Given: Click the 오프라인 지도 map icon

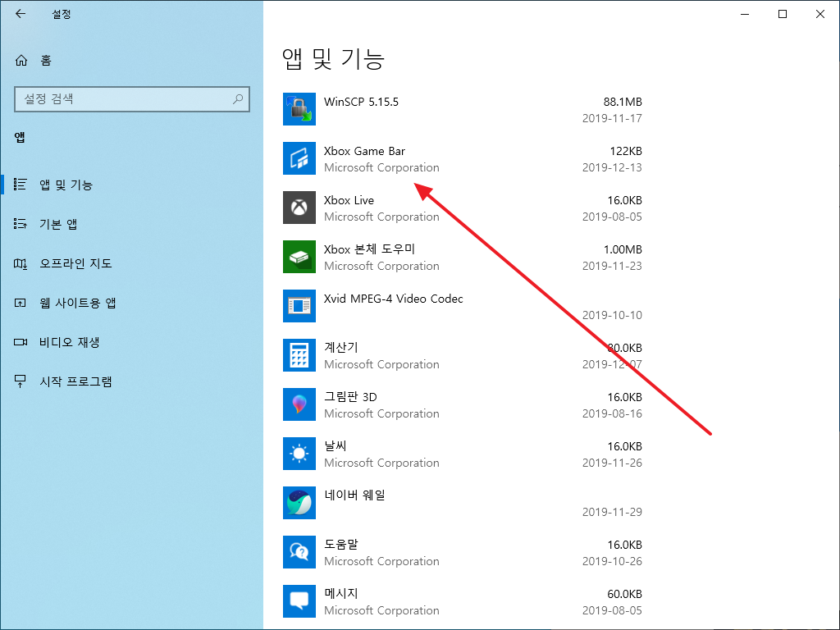Looking at the screenshot, I should [20, 263].
